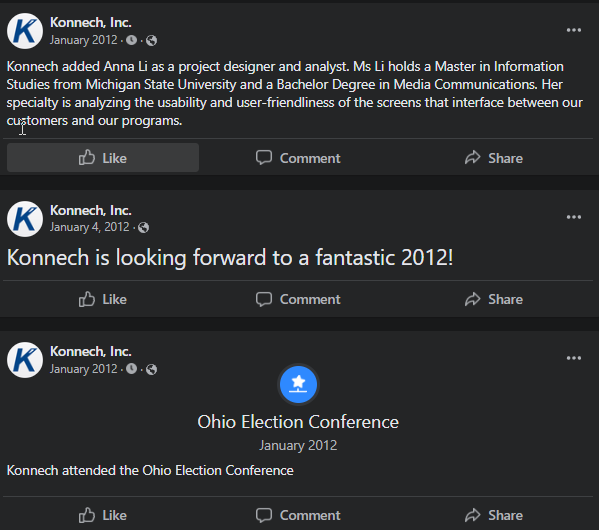Comment on the Ohio Election Conference post

click(298, 515)
